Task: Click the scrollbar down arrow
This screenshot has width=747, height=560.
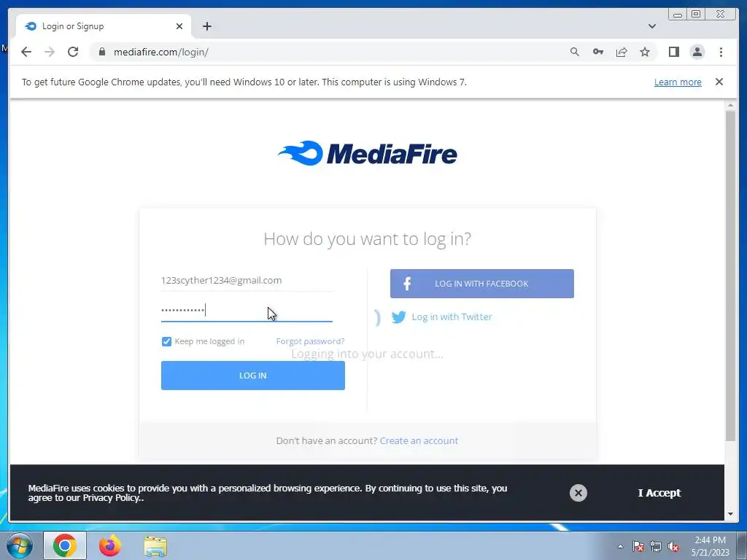Action: click(x=730, y=514)
